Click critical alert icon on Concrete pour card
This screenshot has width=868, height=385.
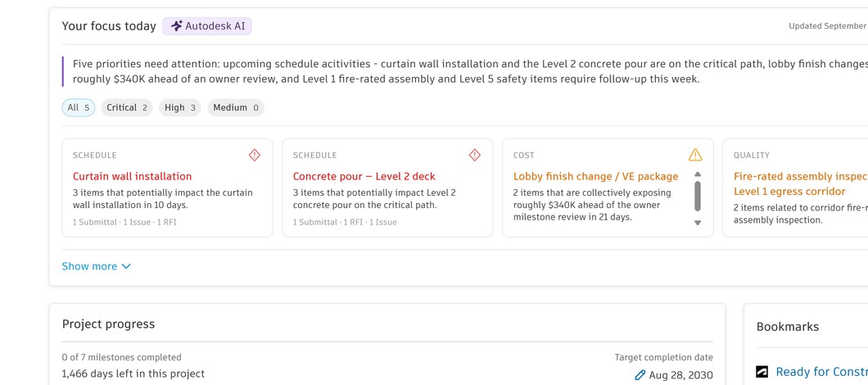(474, 155)
